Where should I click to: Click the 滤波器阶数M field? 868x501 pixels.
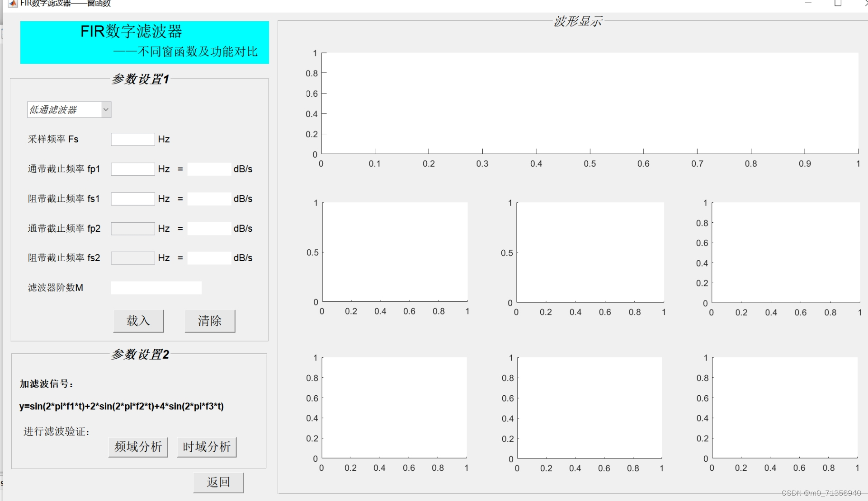(156, 288)
